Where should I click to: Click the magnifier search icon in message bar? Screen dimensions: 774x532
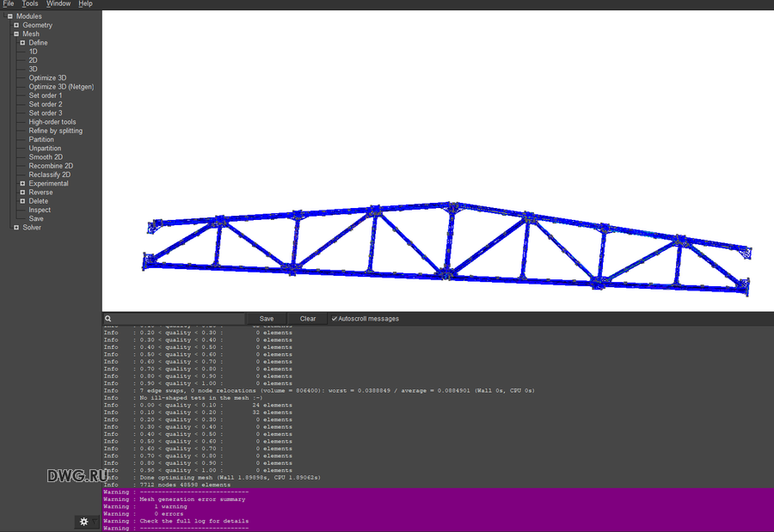[x=108, y=319]
